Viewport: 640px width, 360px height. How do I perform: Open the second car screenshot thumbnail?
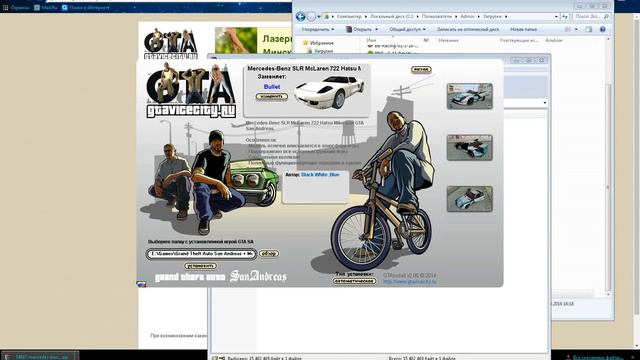click(x=469, y=147)
